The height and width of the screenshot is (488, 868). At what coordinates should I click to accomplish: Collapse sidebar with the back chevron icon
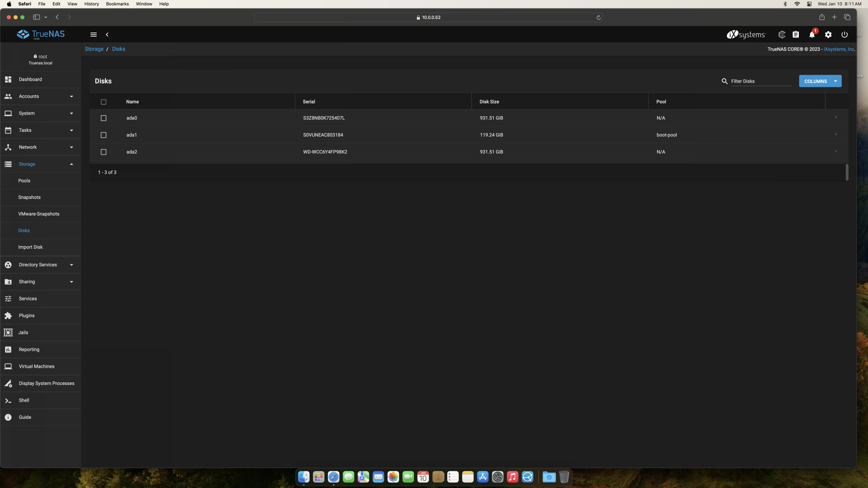[x=107, y=34]
